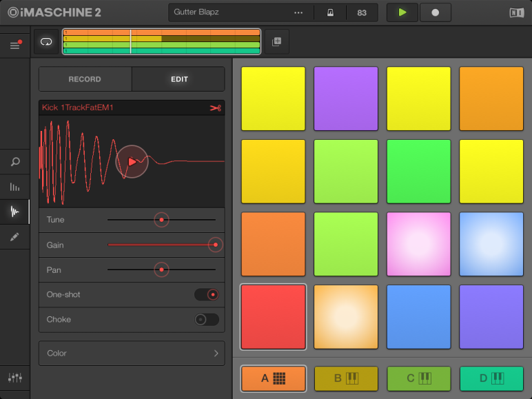The width and height of the screenshot is (532, 399).
Task: Switch to the RECORD tab
Action: click(85, 79)
